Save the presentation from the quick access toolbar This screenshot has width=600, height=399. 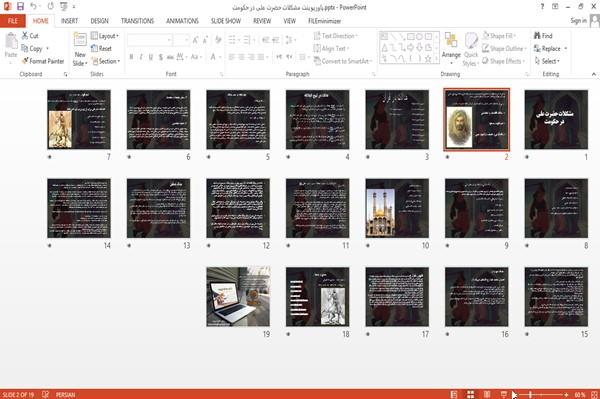20,7
